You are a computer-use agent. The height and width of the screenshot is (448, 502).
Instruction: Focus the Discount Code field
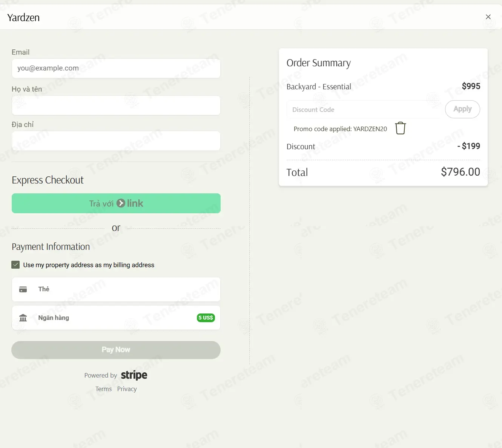coord(363,110)
